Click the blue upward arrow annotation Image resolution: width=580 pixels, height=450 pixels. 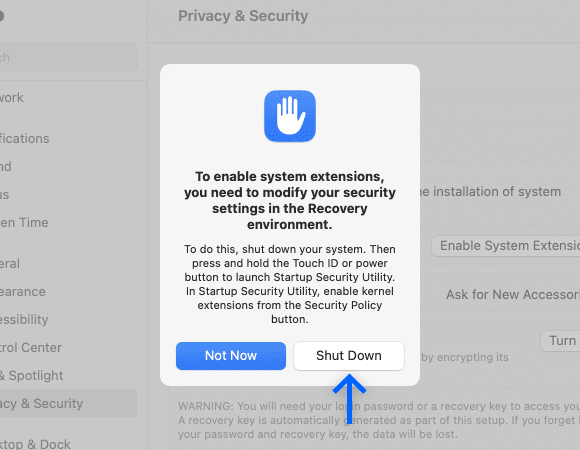(349, 399)
